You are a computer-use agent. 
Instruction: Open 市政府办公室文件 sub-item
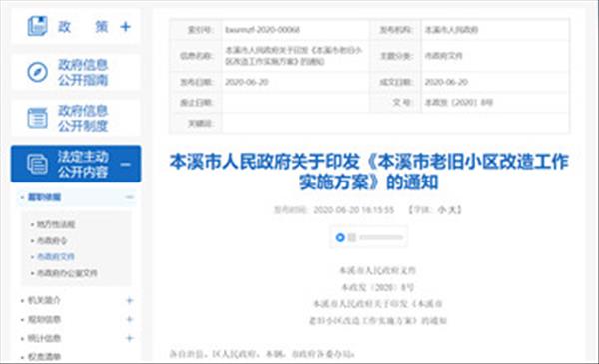point(67,273)
